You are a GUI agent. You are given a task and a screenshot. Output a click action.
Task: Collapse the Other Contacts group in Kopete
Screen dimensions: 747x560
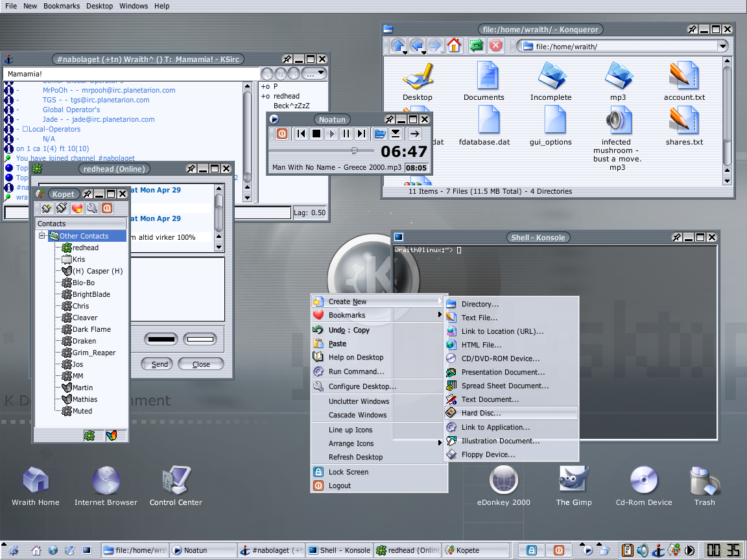(x=42, y=236)
